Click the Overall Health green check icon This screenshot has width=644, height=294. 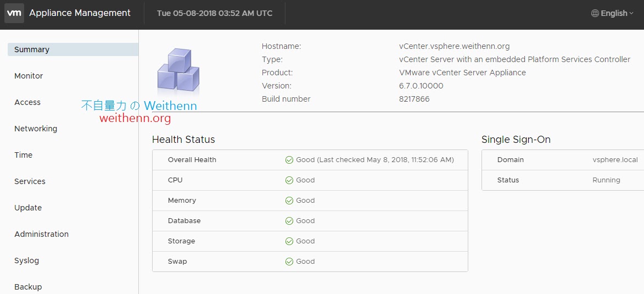289,160
